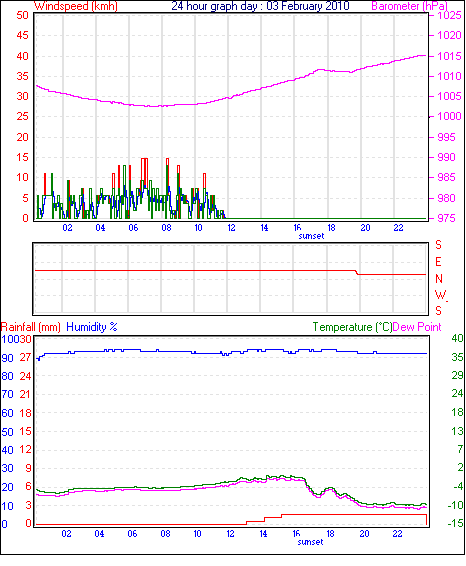This screenshot has height=566, width=466.
Task: Select the Temperature (°C) legend label
Action: tap(352, 327)
